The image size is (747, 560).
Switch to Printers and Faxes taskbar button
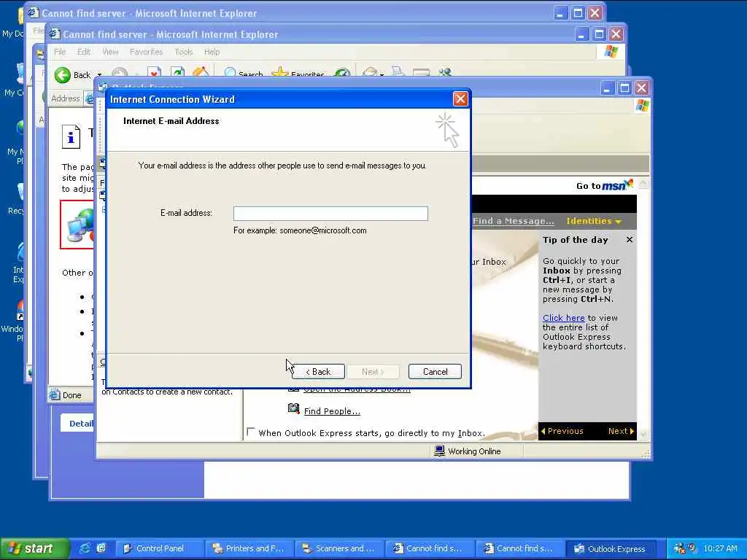coord(249,548)
